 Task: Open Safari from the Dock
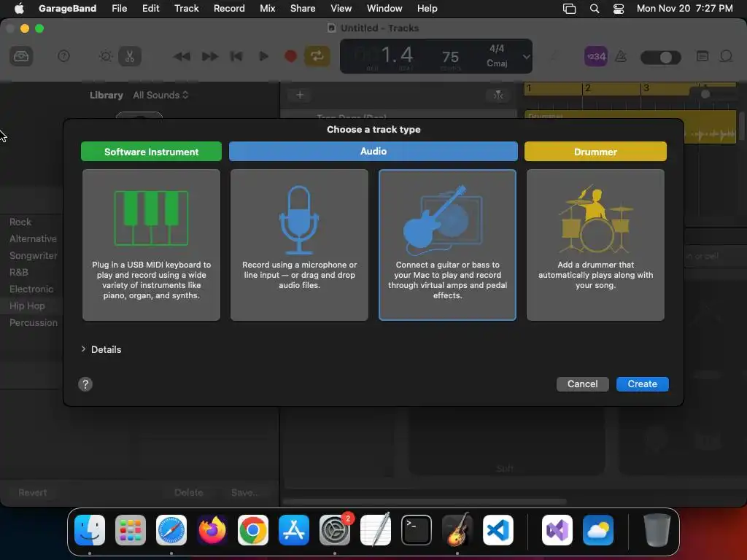[x=171, y=530]
